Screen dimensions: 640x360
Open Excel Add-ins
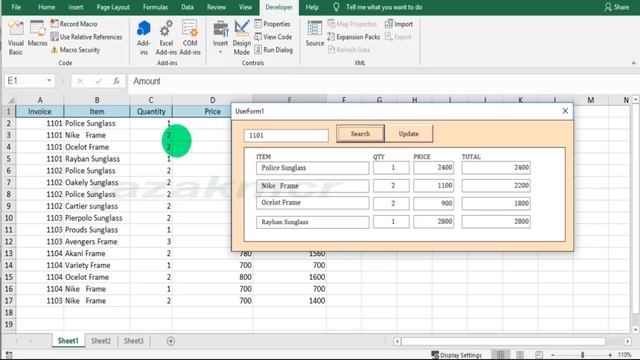pyautogui.click(x=166, y=38)
